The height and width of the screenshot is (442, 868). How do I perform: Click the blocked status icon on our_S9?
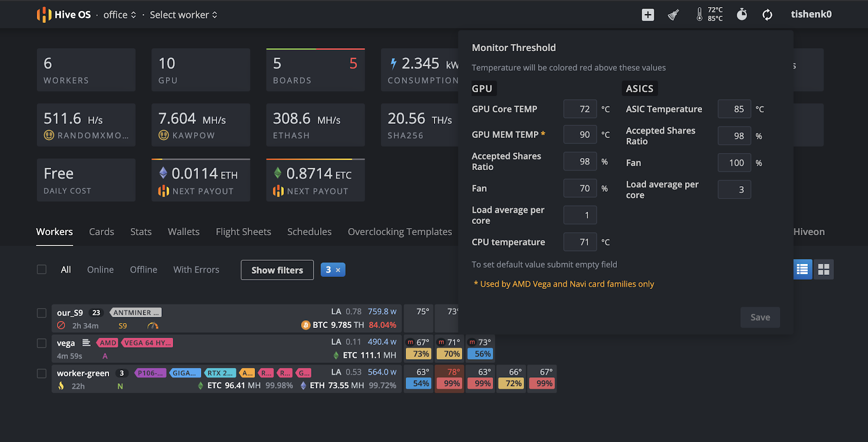pyautogui.click(x=61, y=325)
